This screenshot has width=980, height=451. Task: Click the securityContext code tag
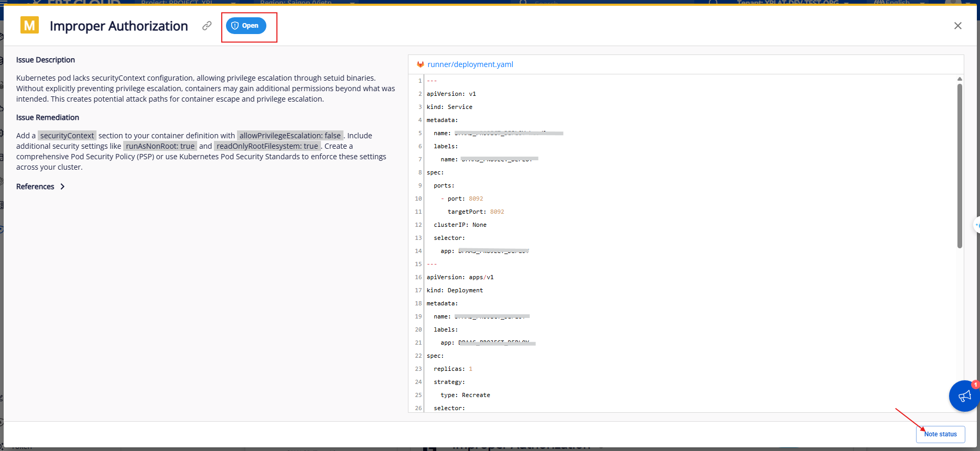pos(67,136)
